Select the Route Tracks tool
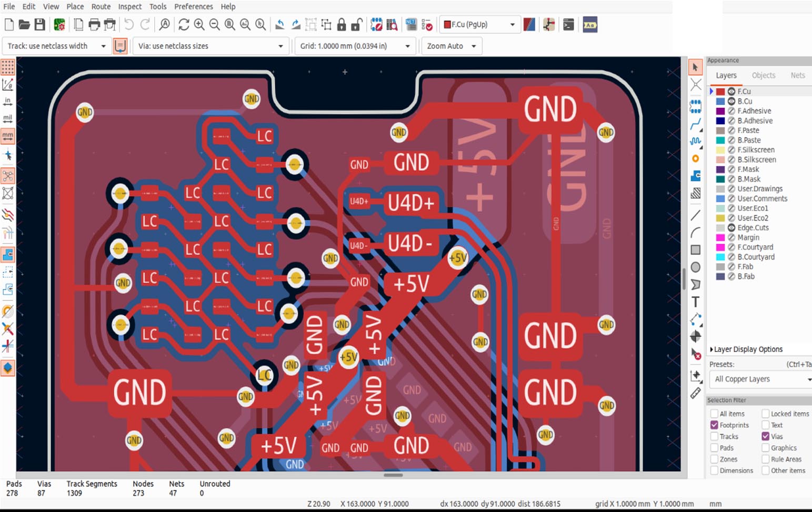 (x=696, y=125)
